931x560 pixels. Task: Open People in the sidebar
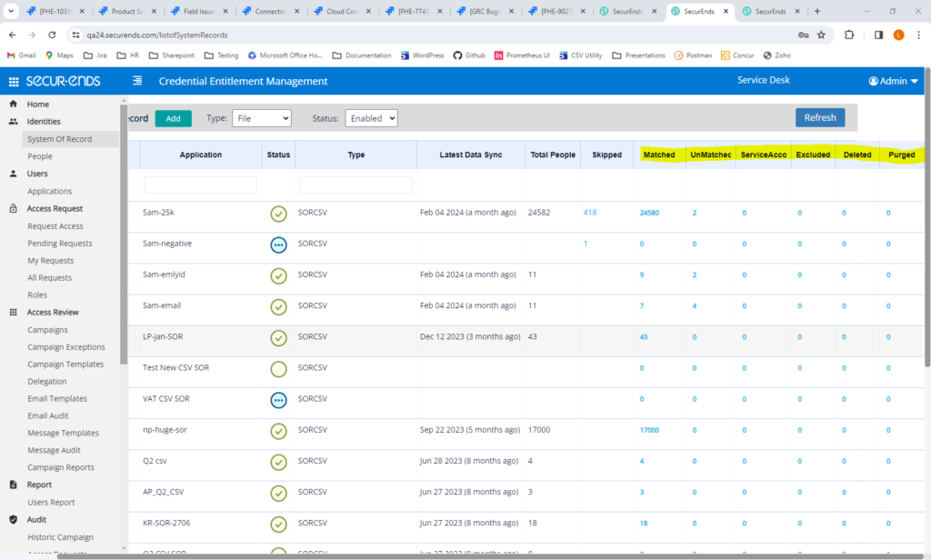pos(40,156)
